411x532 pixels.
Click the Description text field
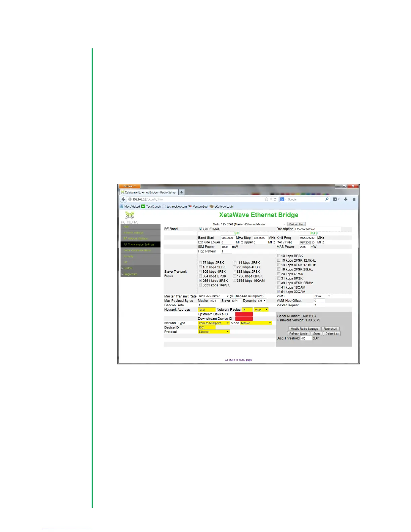pos(318,229)
